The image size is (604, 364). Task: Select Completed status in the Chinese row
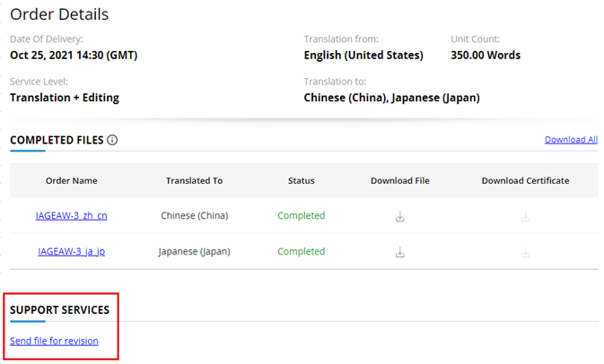click(301, 216)
